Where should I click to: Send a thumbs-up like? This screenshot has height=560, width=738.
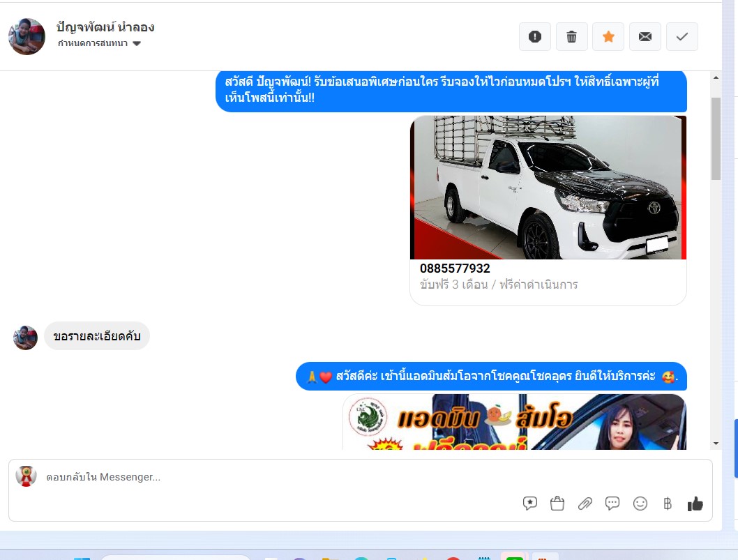click(695, 504)
